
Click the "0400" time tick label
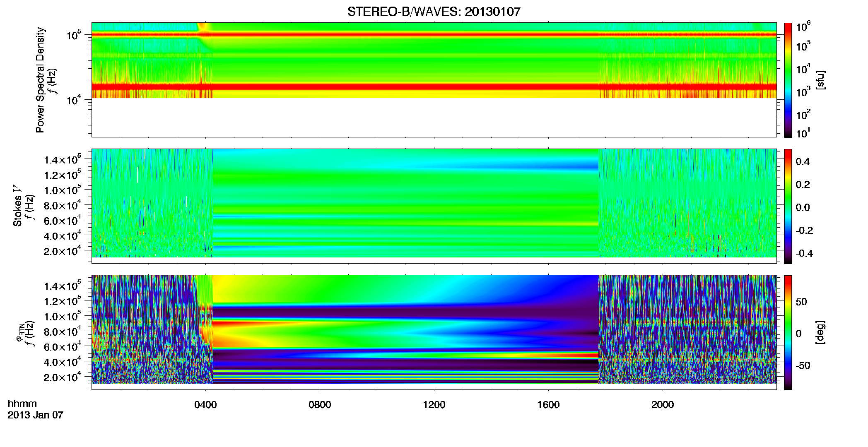[205, 405]
